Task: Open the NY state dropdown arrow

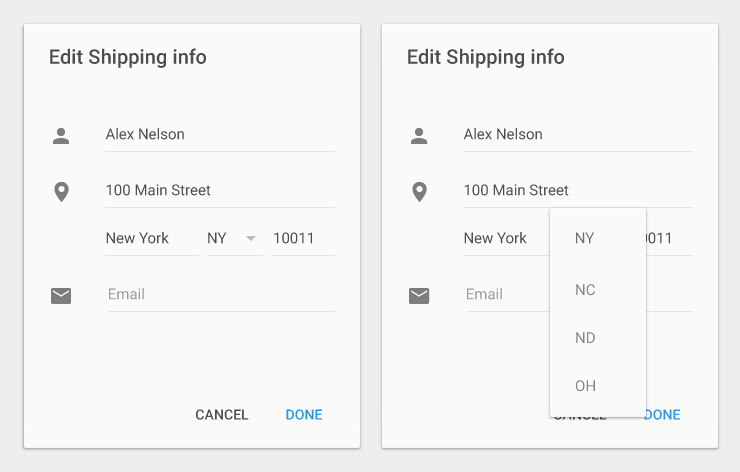Action: click(250, 238)
